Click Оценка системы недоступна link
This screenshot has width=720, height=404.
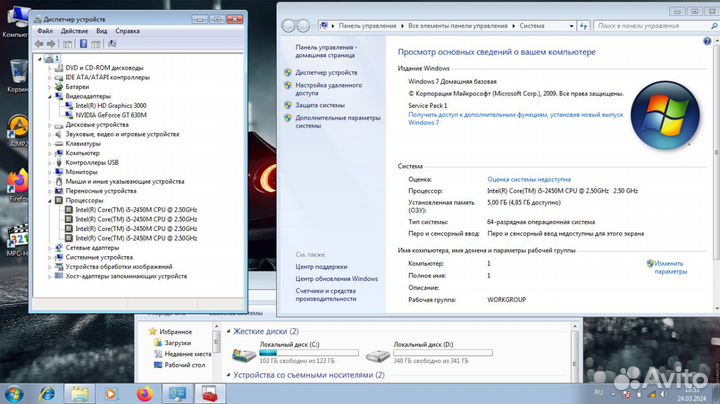point(529,180)
